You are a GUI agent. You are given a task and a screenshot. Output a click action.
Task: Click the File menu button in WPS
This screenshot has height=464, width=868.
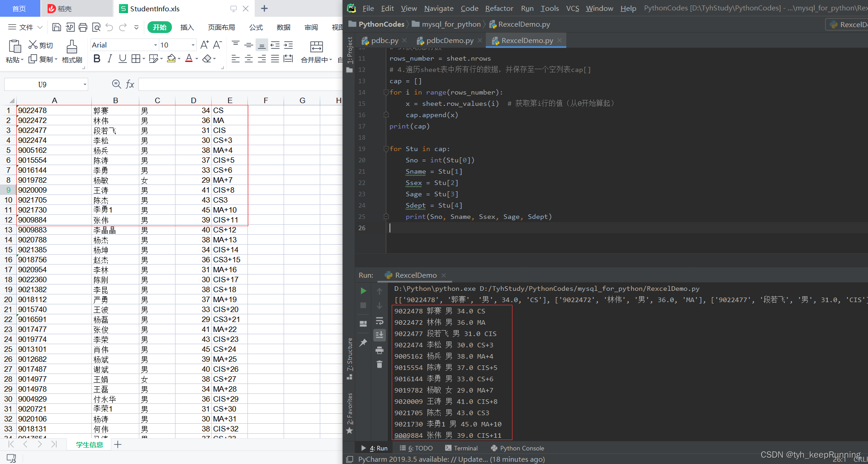coord(26,28)
